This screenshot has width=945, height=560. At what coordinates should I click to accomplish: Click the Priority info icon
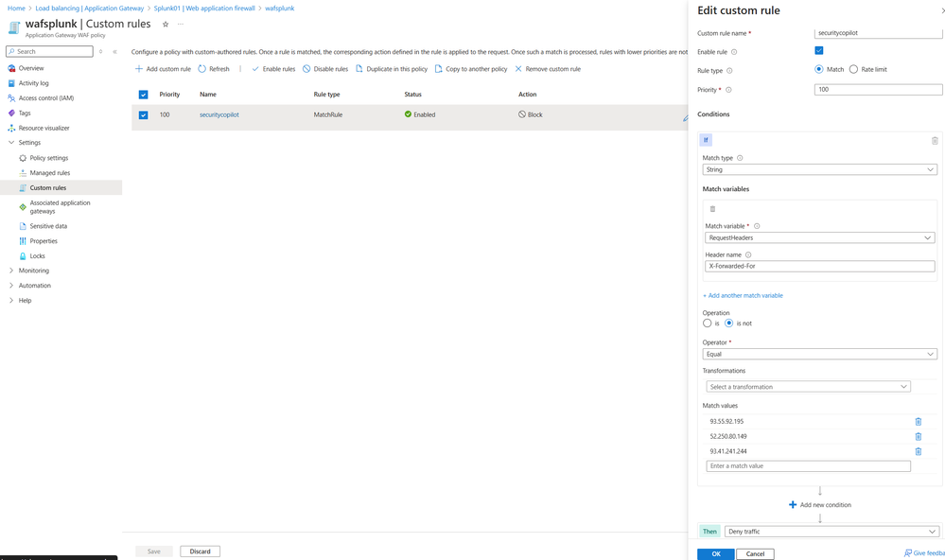tap(728, 90)
